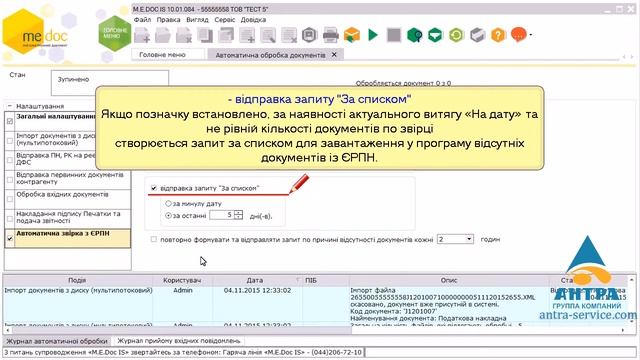This screenshot has height=360, width=640.
Task: Switch to the Головне меню tab
Action: click(168, 54)
